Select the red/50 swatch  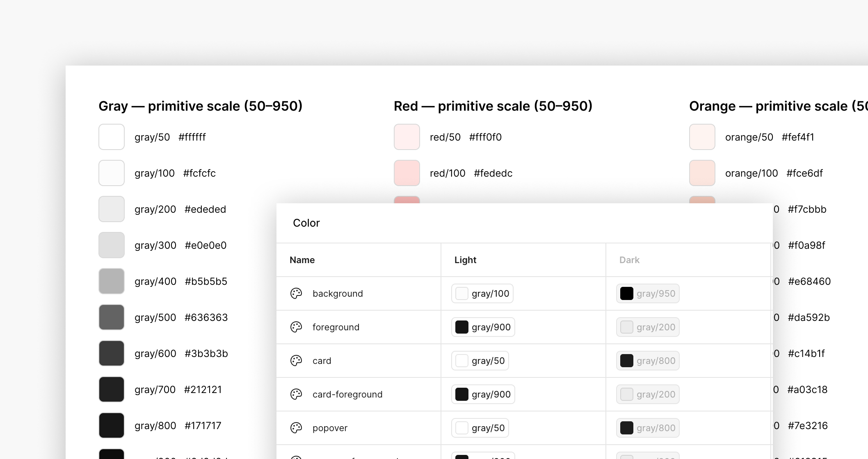[407, 137]
